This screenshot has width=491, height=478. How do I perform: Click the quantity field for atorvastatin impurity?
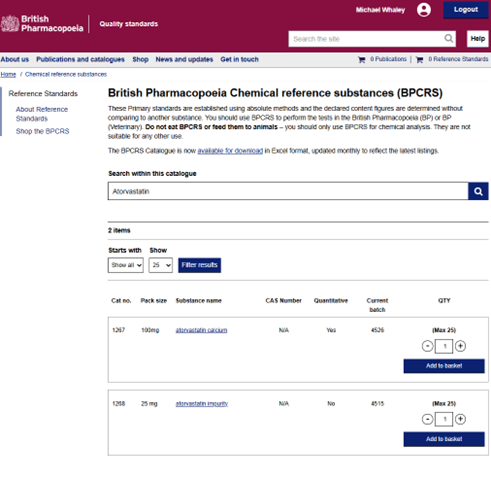444,419
